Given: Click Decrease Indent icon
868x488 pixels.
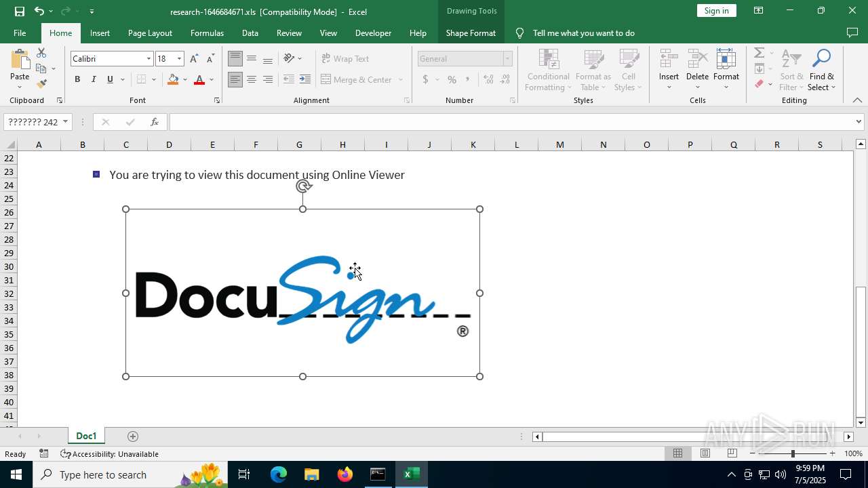Looking at the screenshot, I should tap(289, 79).
